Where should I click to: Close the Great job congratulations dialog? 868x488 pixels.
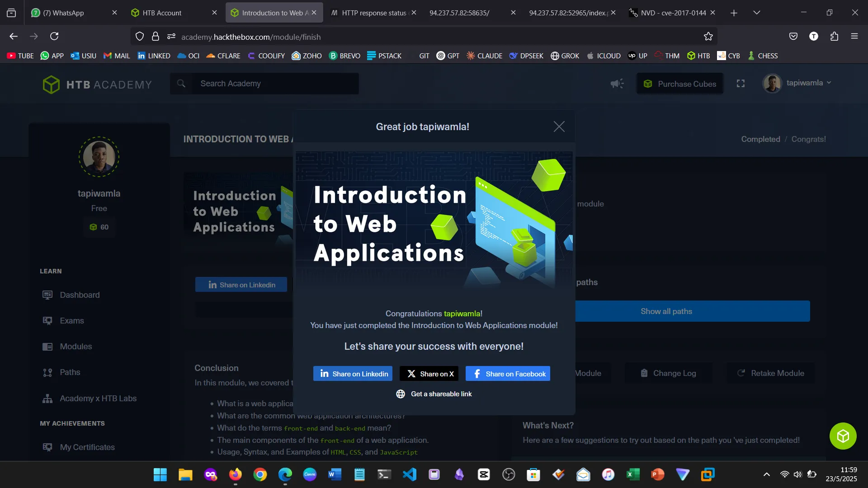coord(559,127)
